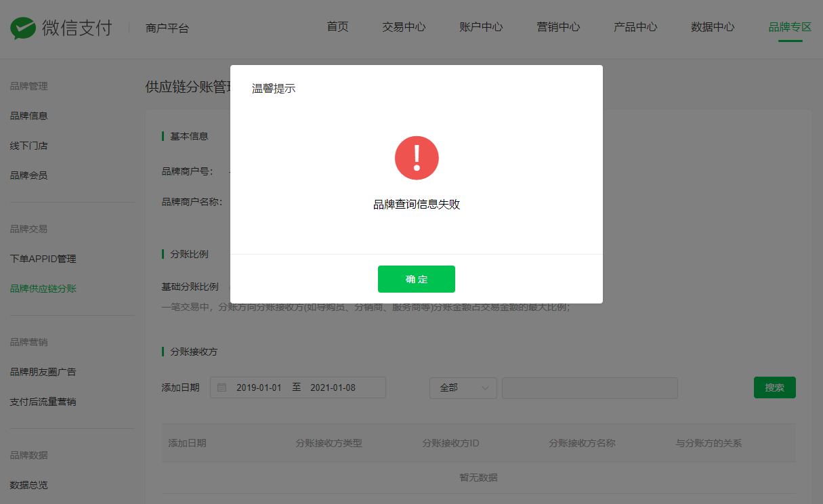Click the 品牌商户名称 label
Viewport: 823px width, 504px height.
pos(192,201)
